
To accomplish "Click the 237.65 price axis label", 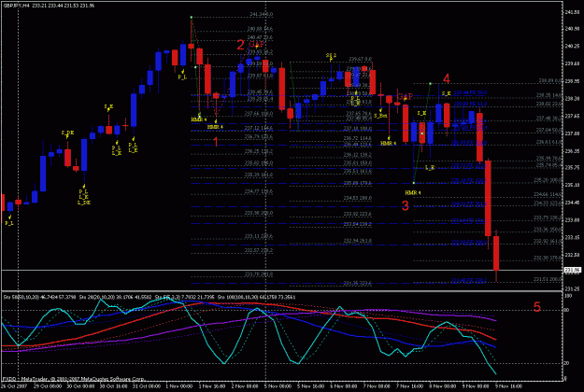I will tap(572, 116).
